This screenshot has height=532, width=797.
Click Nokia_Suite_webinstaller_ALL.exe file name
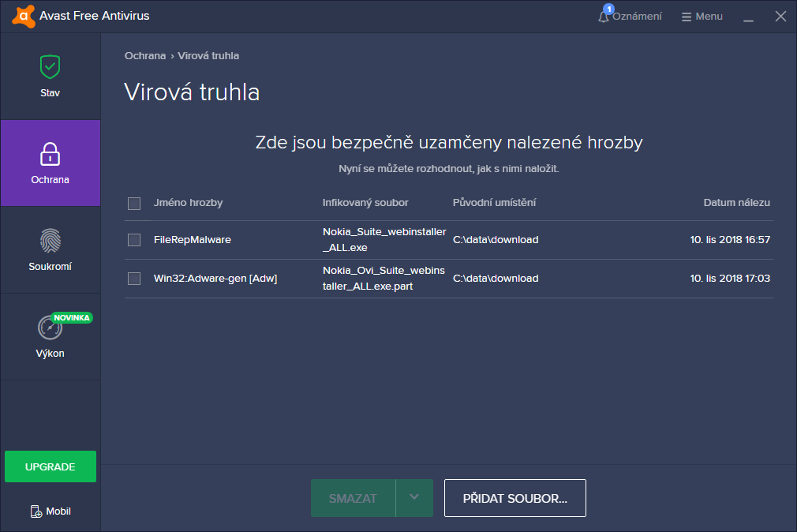pos(384,239)
